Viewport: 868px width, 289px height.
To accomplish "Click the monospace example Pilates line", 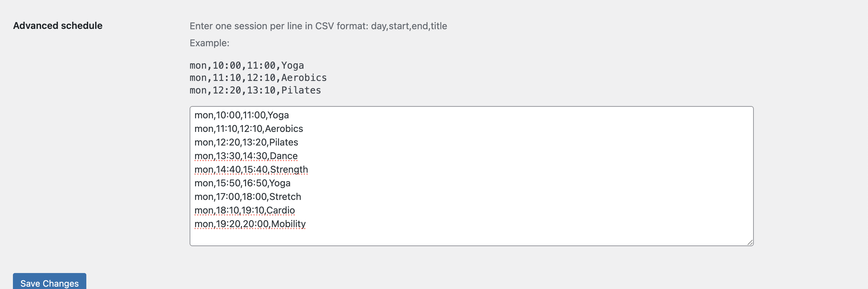I will [x=255, y=90].
